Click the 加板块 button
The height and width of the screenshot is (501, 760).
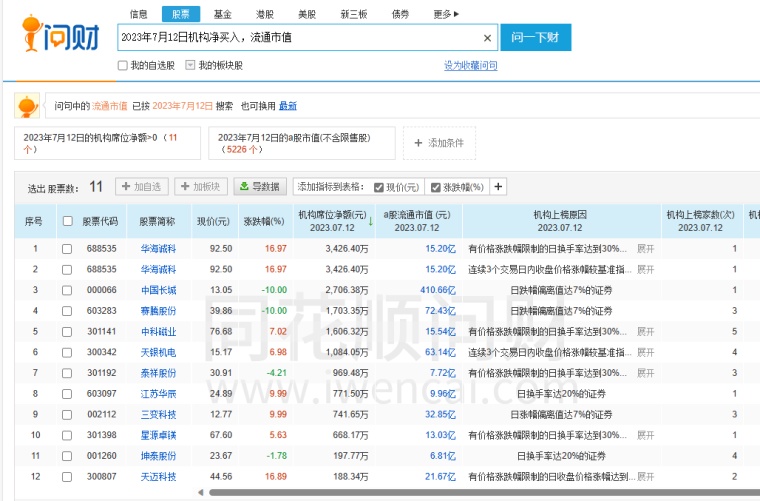click(x=201, y=187)
